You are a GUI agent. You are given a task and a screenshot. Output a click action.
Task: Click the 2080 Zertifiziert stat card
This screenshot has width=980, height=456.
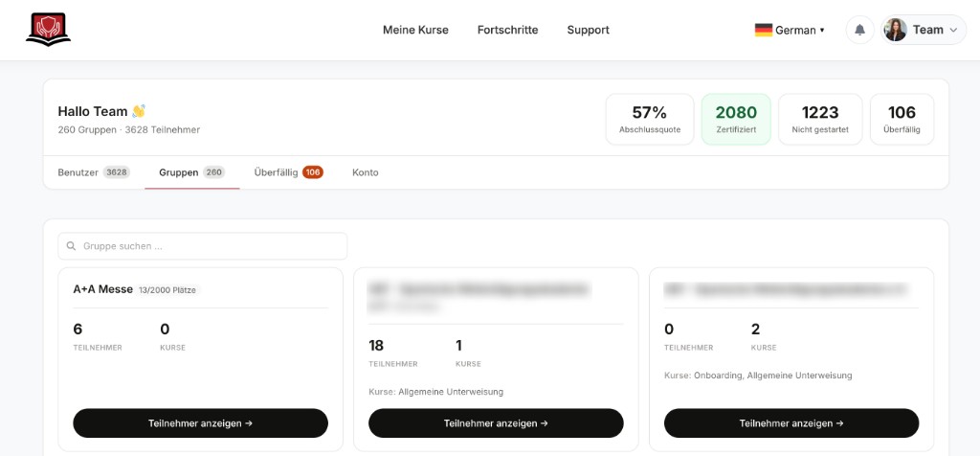click(736, 120)
